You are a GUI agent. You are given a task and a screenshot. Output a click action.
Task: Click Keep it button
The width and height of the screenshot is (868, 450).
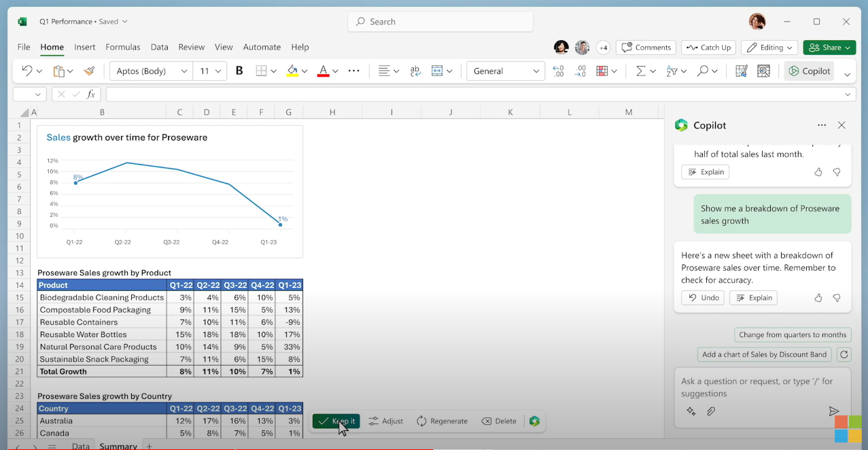(x=336, y=421)
